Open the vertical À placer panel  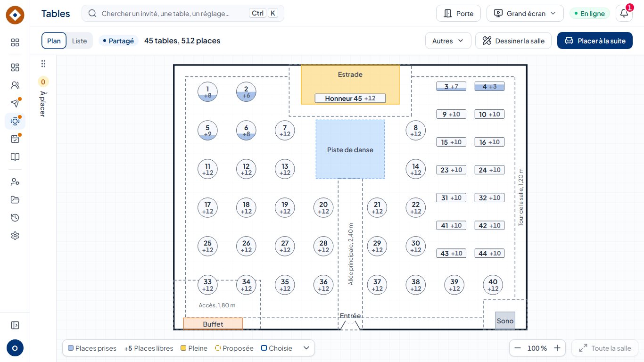pos(43,97)
